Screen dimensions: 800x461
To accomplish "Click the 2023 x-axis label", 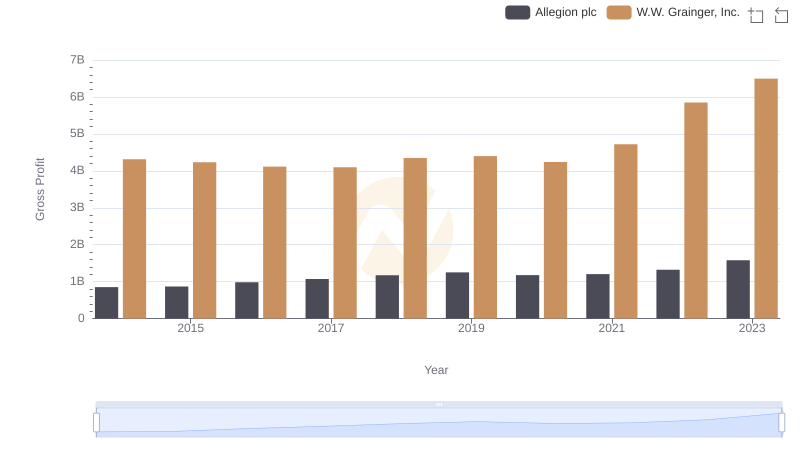I will pyautogui.click(x=752, y=328).
